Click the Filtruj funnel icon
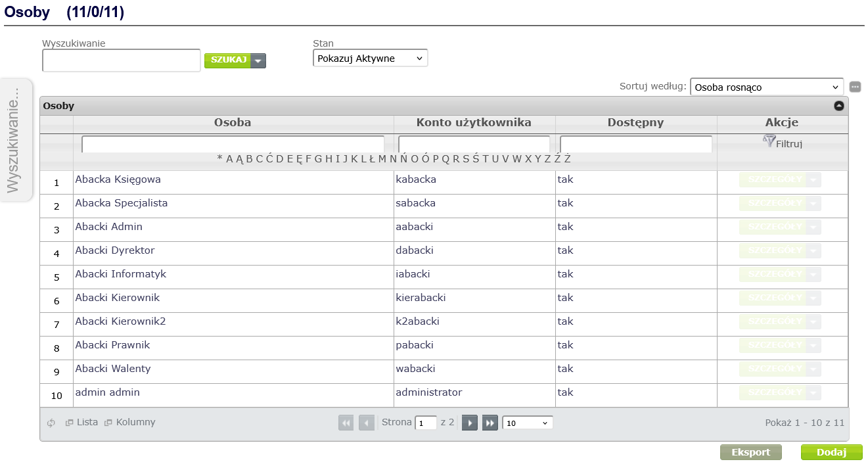This screenshot has width=868, height=468. pos(769,141)
